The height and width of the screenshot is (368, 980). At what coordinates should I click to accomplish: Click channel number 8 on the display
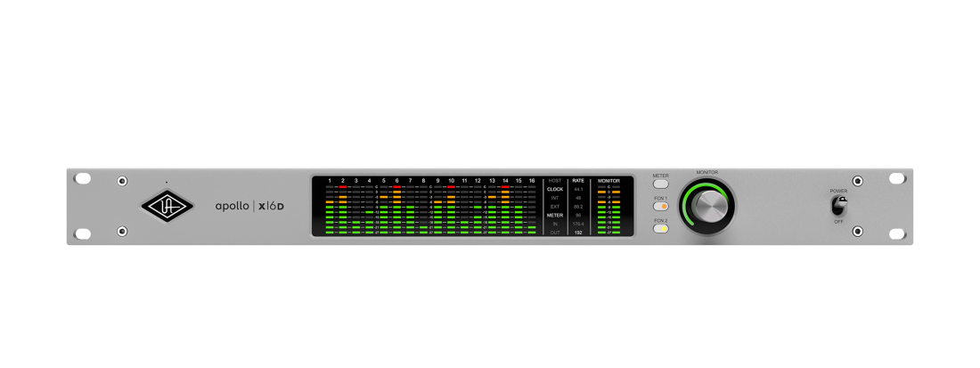(x=424, y=181)
